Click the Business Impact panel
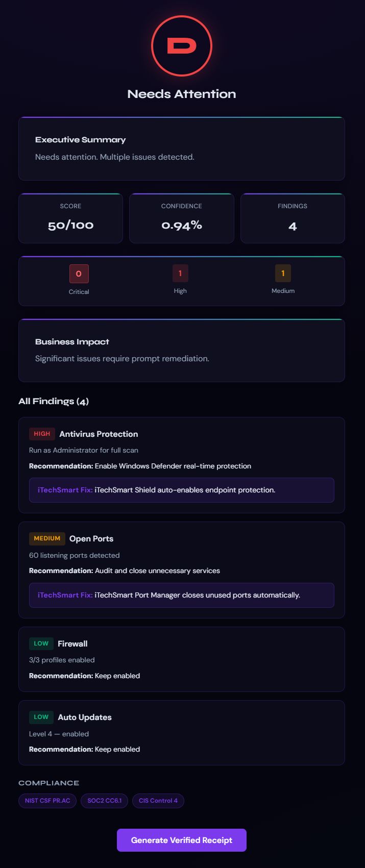The image size is (365, 868). (x=182, y=351)
